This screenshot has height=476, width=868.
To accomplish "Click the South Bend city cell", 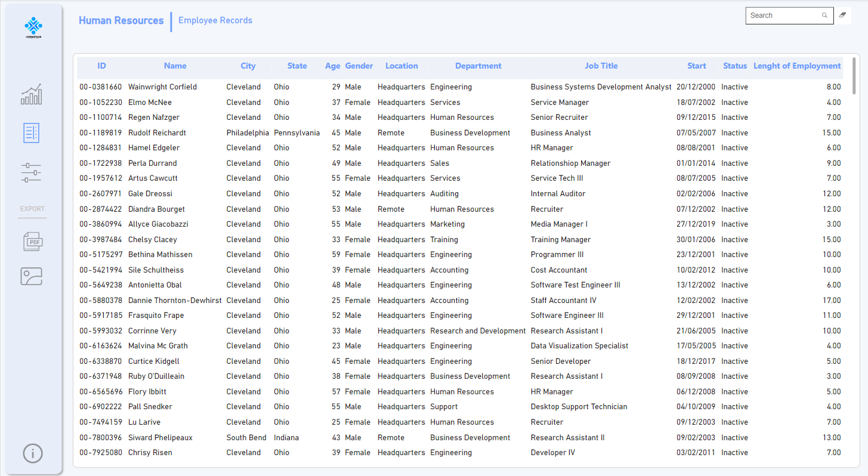I will 246,438.
